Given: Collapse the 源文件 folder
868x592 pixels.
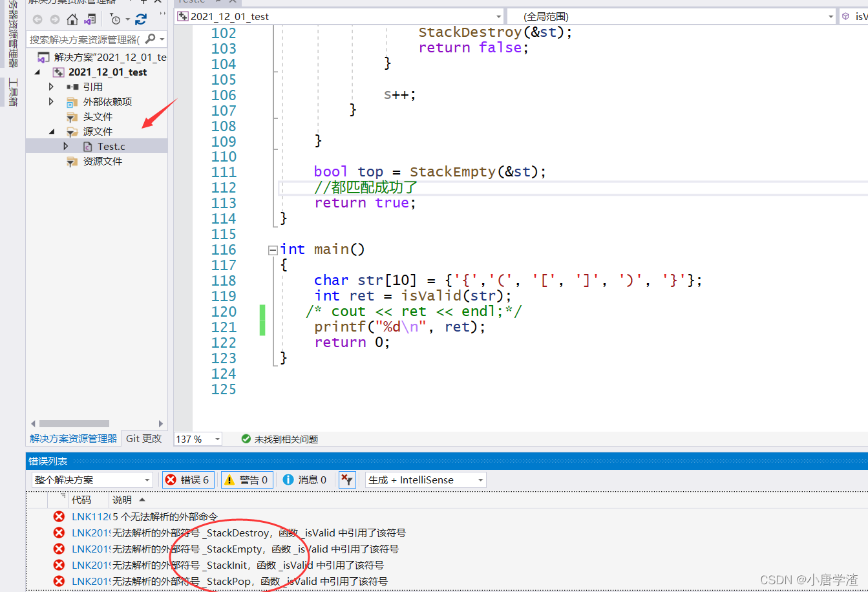Looking at the screenshot, I should 51,131.
